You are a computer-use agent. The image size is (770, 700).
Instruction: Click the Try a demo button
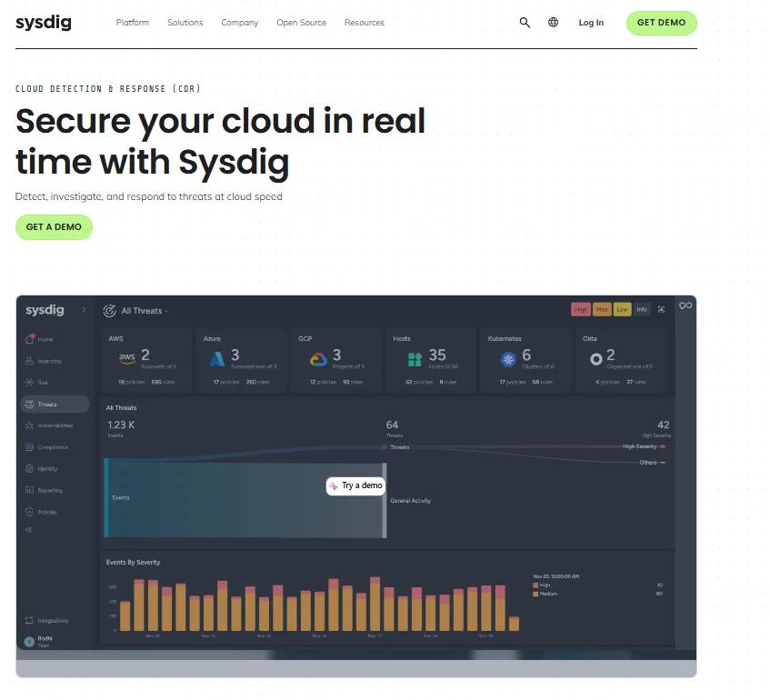pyautogui.click(x=356, y=485)
